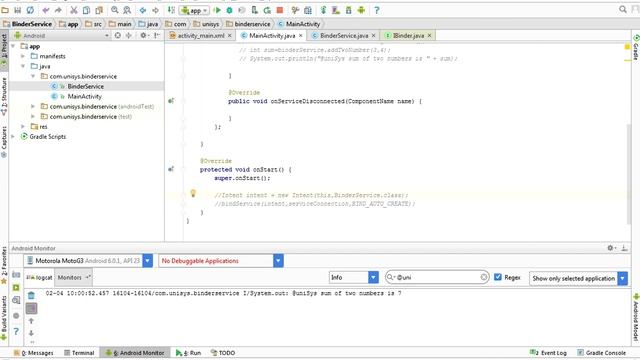Open project panel settings gear
640x360 pixels.
[x=144, y=36]
